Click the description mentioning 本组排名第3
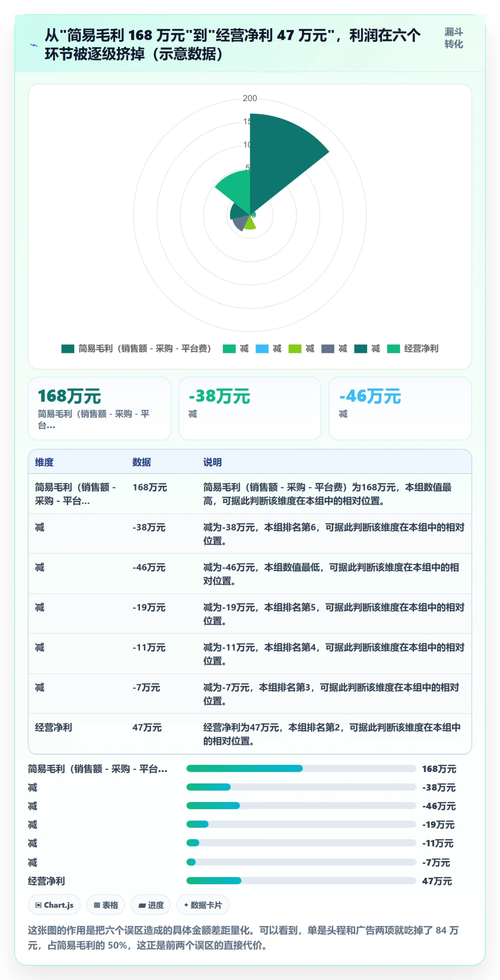 pos(331,694)
